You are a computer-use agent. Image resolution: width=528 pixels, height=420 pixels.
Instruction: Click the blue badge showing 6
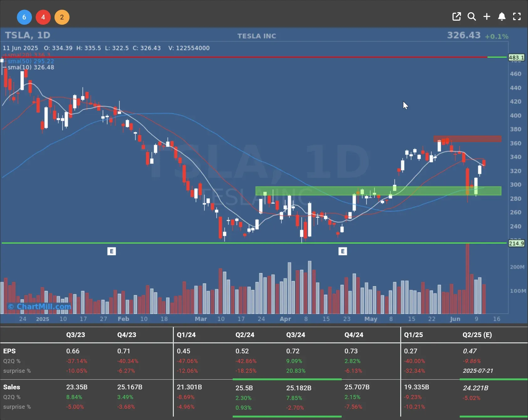[x=24, y=17]
